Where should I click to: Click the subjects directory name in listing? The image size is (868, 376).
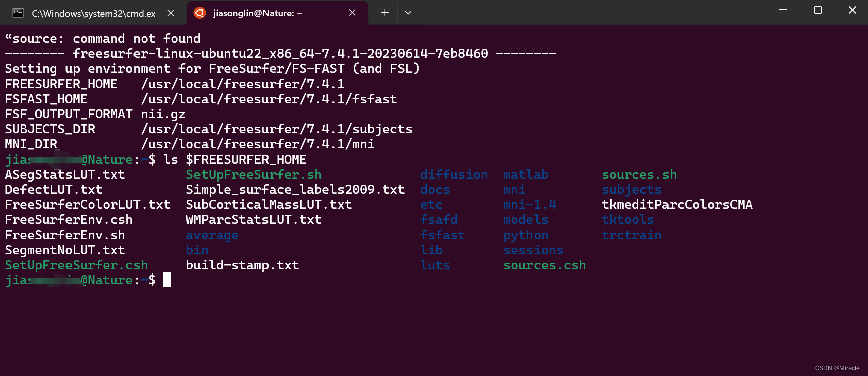tap(631, 189)
